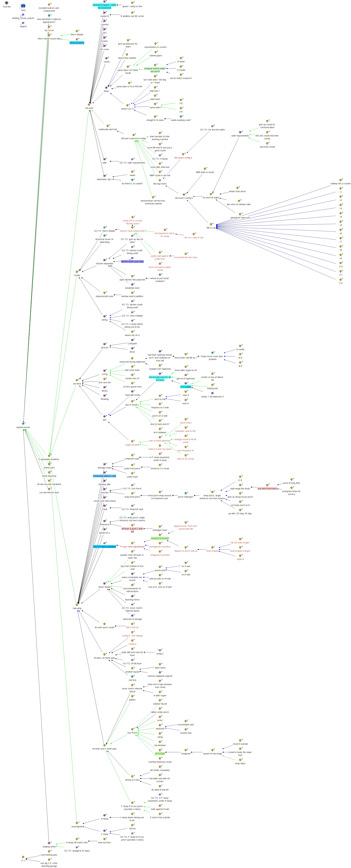The height and width of the screenshot is (868, 351).
Task: Select the starting_house_spaces map node icon
Action: coord(23,15)
